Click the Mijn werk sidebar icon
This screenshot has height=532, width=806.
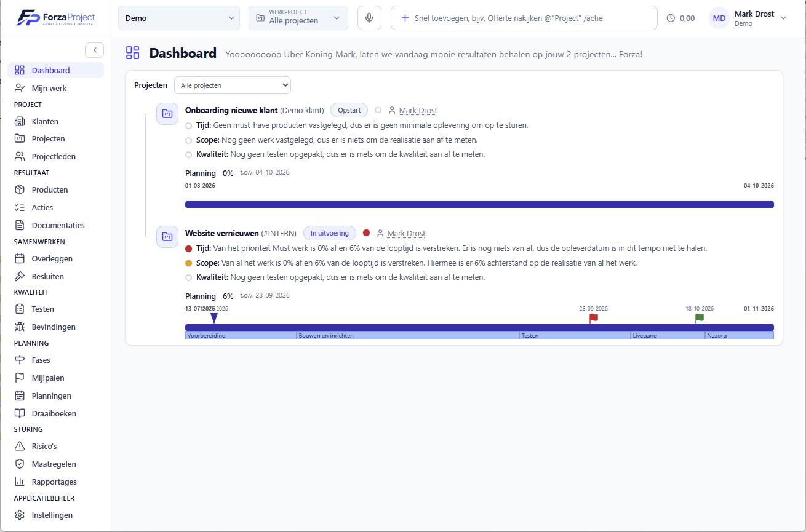20,88
